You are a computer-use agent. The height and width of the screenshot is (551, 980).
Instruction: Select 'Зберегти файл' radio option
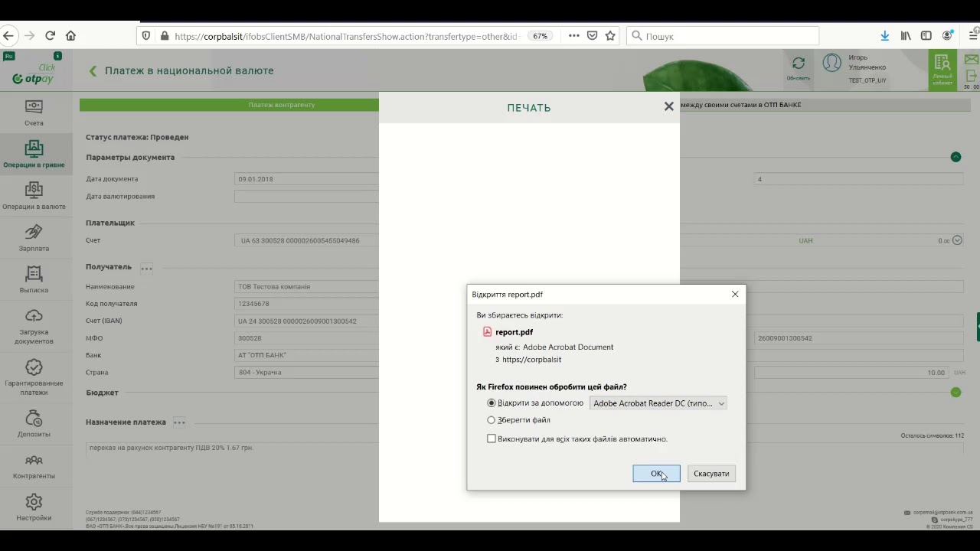[x=492, y=420]
